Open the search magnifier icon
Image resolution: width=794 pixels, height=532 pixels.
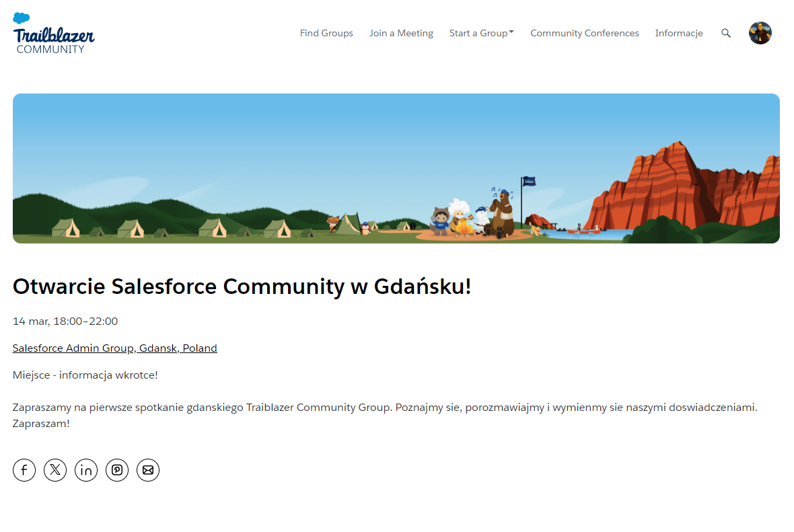pos(725,33)
